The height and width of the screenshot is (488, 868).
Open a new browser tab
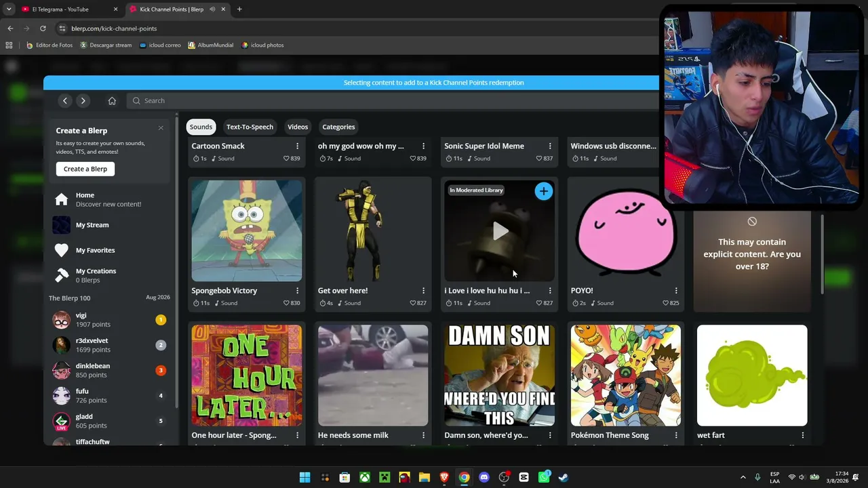point(239,9)
